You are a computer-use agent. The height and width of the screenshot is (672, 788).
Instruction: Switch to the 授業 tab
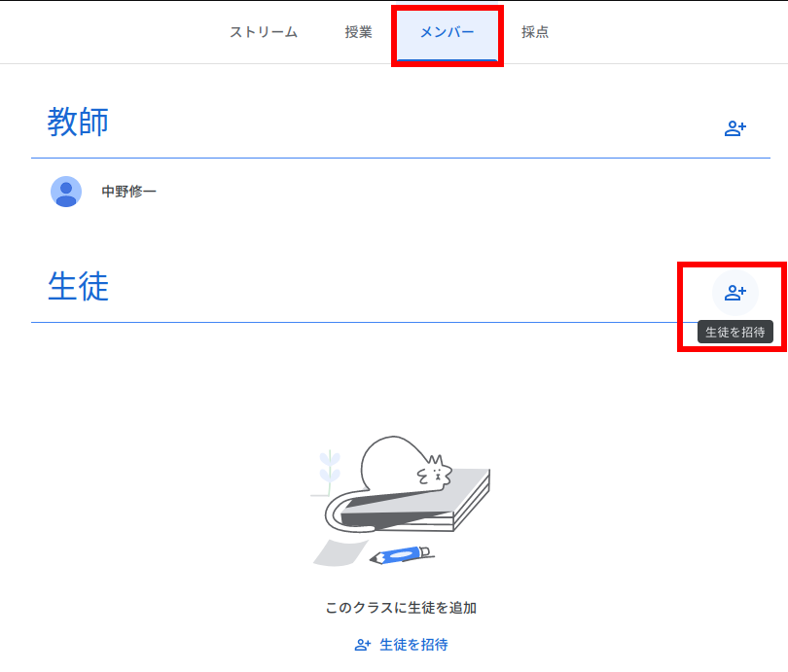coord(358,32)
